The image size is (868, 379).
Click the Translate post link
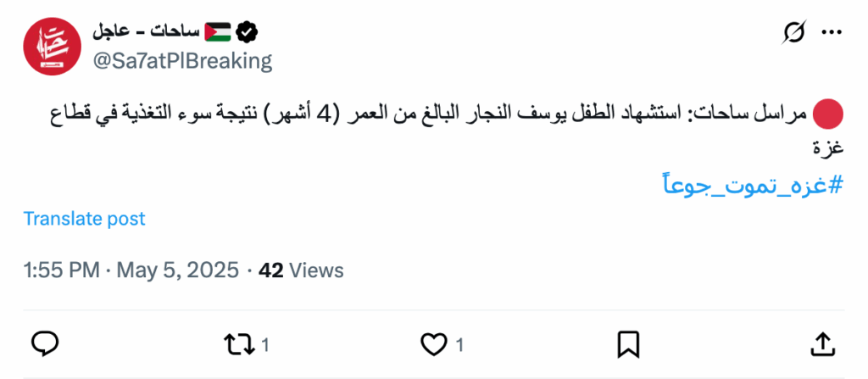pos(84,219)
